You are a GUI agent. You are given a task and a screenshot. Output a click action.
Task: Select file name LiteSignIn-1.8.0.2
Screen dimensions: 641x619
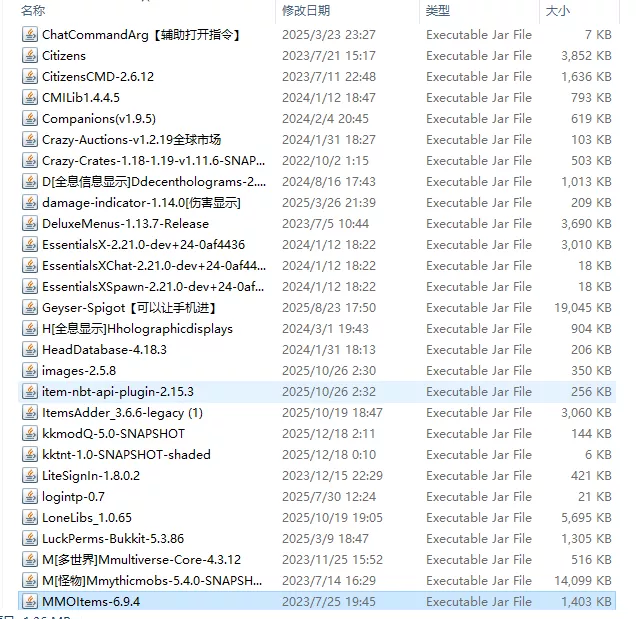[x=91, y=476]
